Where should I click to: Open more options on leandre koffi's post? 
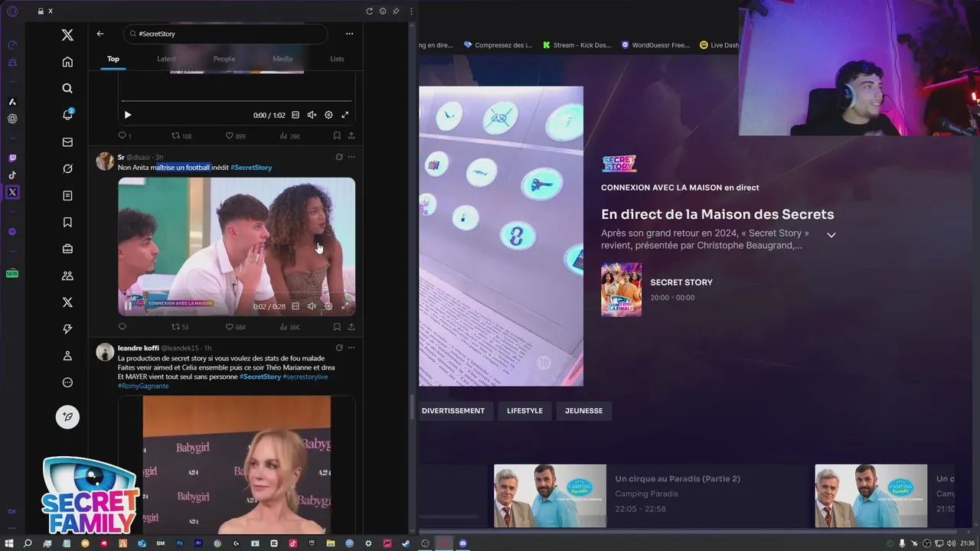[351, 347]
